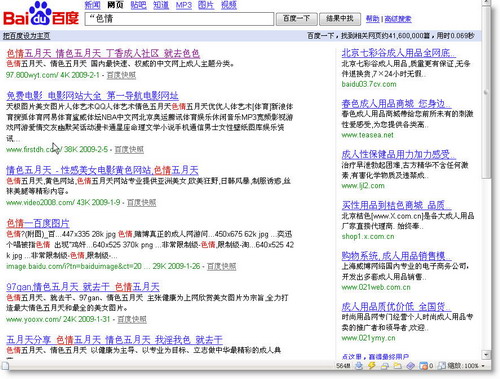Click the purple diamond icon in status bar
Viewport: 500px width, 379px height.
pos(410,366)
